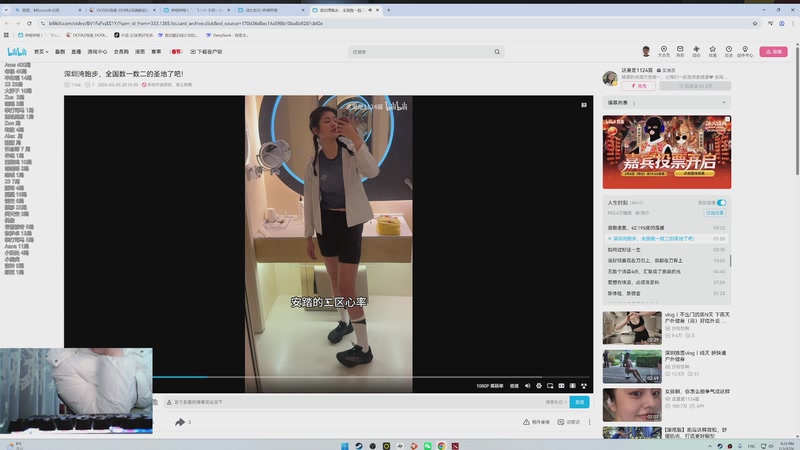
Task: Enter fullscreen player mode
Action: coord(584,386)
